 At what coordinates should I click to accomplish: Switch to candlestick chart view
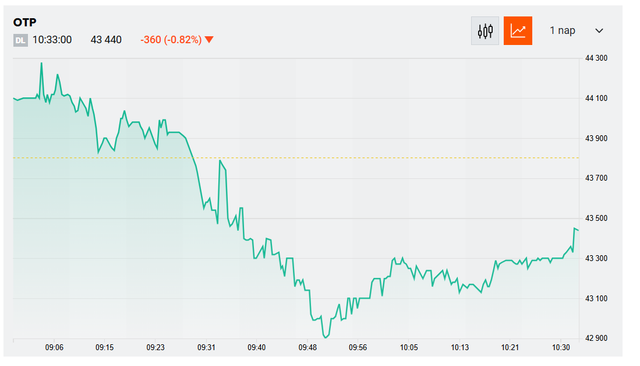pos(484,31)
